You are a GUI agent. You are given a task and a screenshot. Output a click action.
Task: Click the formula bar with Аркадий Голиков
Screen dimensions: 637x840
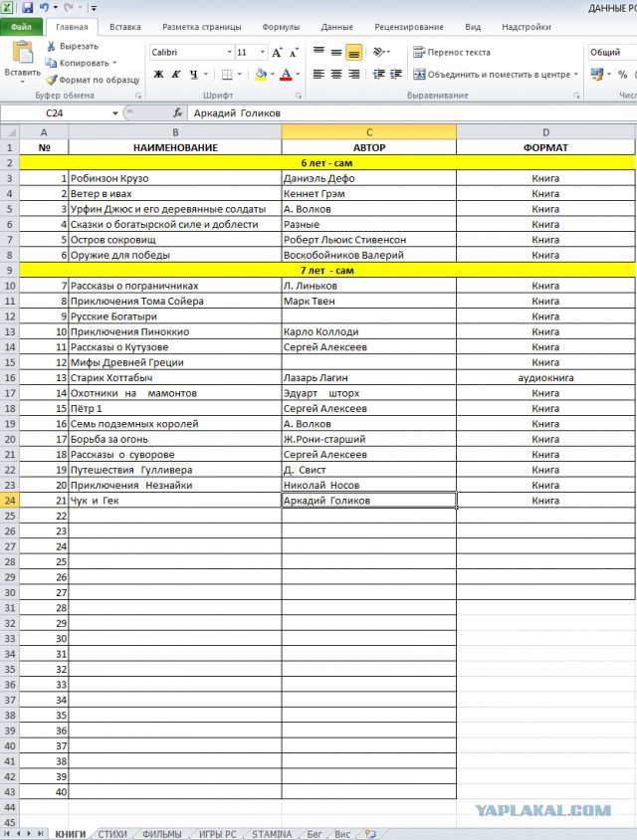tap(411, 113)
